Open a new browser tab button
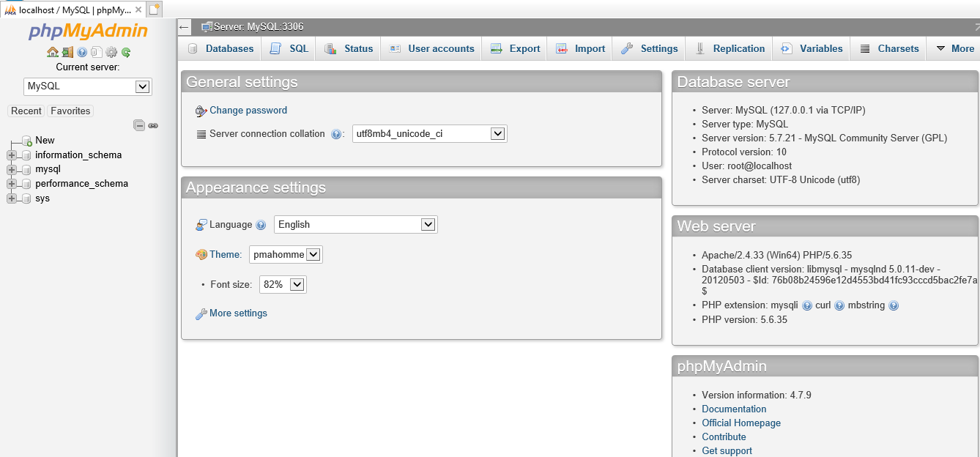Viewport: 980px width, 457px height. (x=154, y=10)
